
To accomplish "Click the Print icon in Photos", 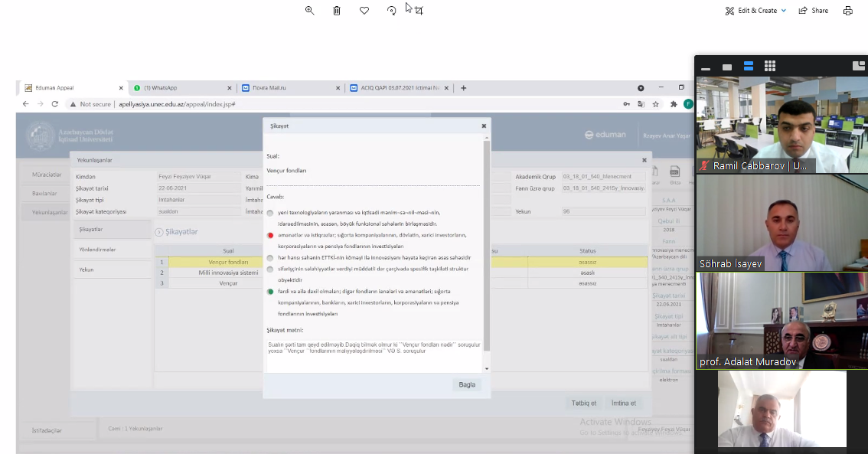I will click(x=847, y=11).
